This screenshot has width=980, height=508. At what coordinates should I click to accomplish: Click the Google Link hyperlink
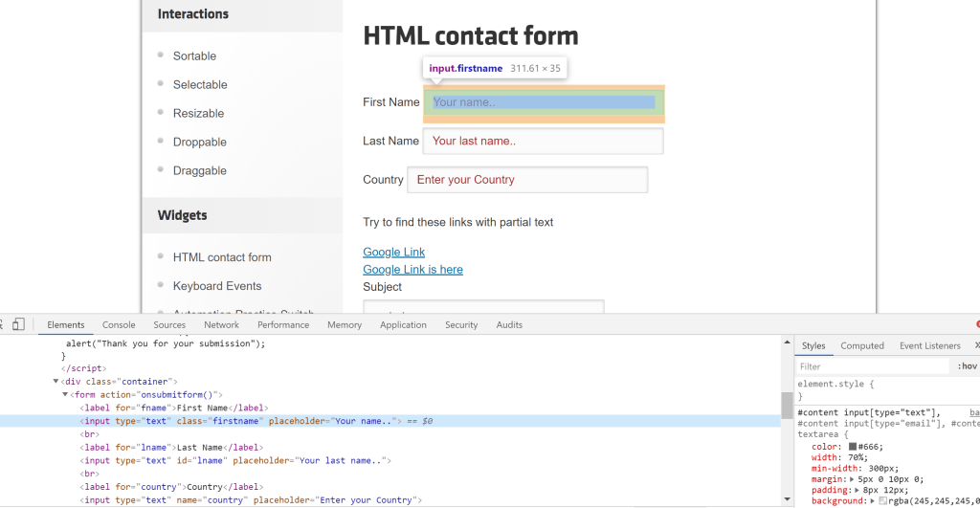pos(393,253)
